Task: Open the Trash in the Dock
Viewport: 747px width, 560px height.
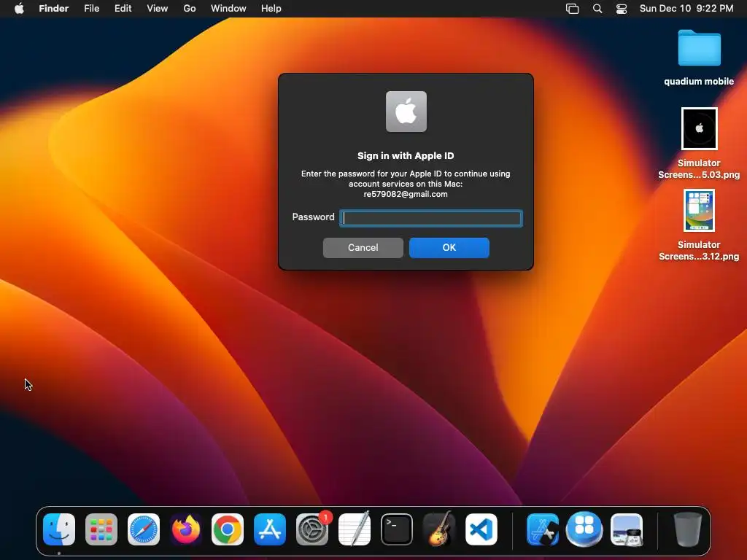Action: (688, 529)
